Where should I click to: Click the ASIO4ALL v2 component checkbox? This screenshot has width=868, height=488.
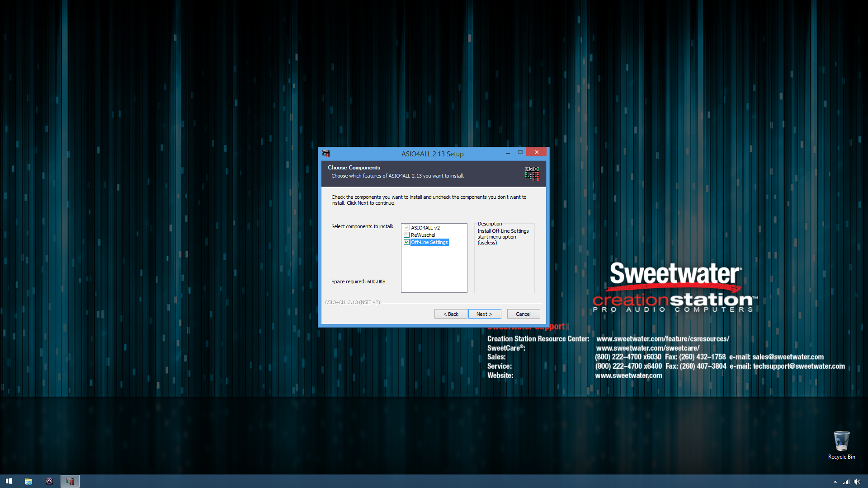[x=406, y=228]
